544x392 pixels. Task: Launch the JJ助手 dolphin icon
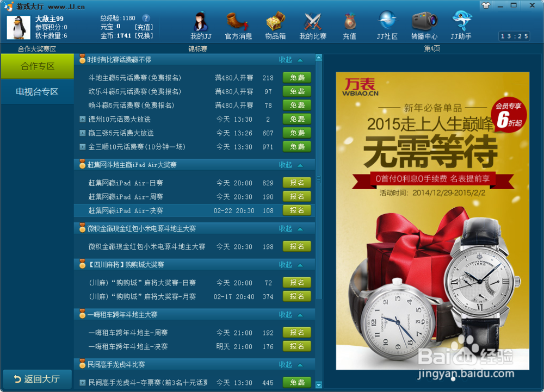coord(461,21)
